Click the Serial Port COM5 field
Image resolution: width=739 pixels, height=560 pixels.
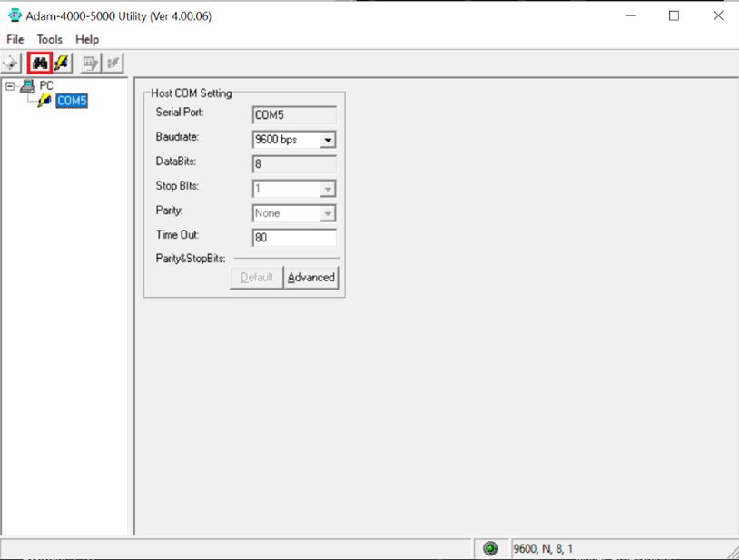coord(294,115)
